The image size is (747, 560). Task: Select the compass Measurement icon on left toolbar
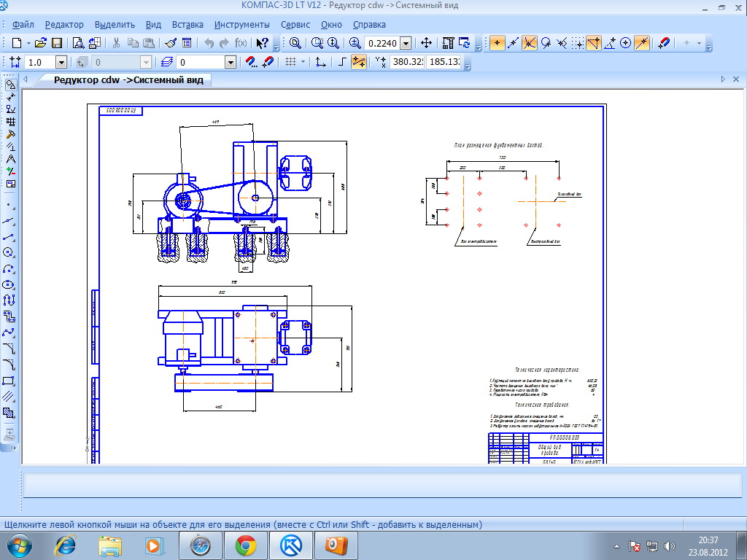tap(10, 159)
